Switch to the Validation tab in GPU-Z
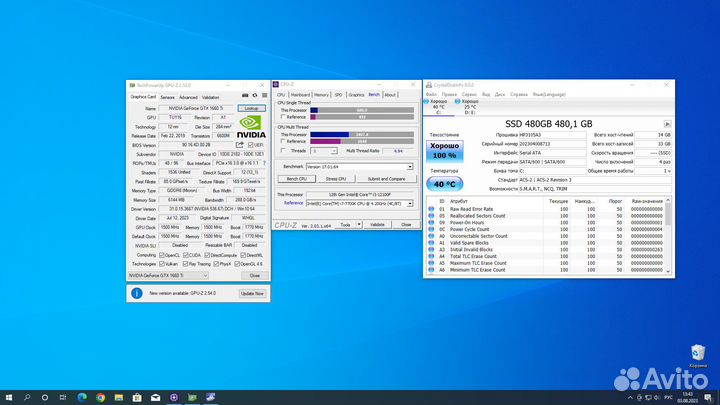The width and height of the screenshot is (720, 405). click(211, 97)
